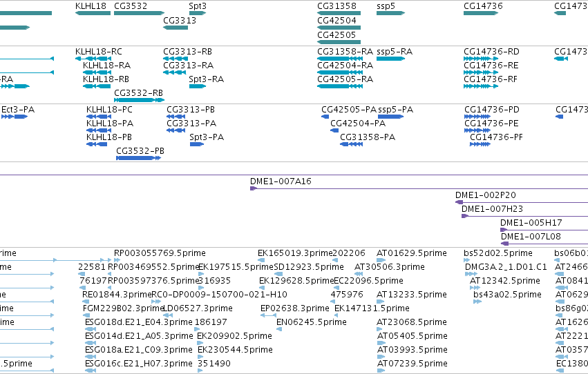
Task: Select the CG3532 gene arrow
Action: tap(139, 13)
